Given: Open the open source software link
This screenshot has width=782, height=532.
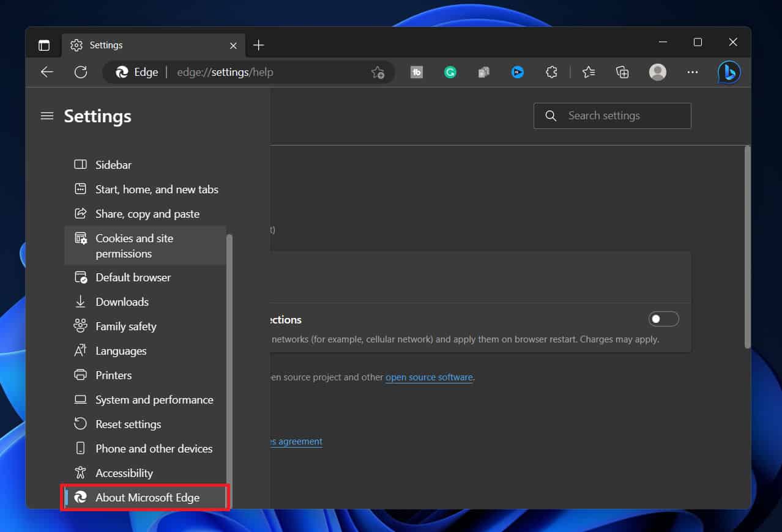Looking at the screenshot, I should 429,377.
